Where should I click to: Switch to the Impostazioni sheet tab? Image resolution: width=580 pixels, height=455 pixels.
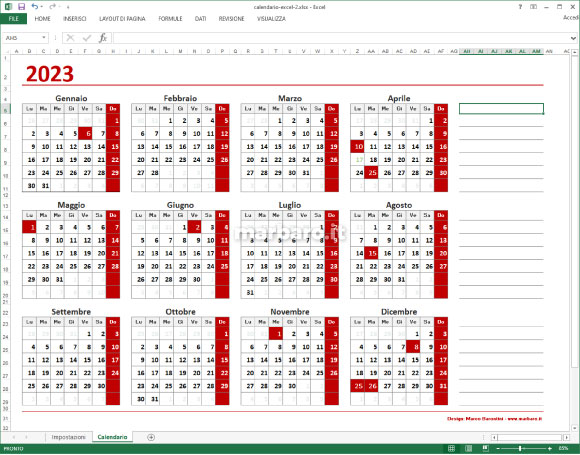click(x=68, y=437)
